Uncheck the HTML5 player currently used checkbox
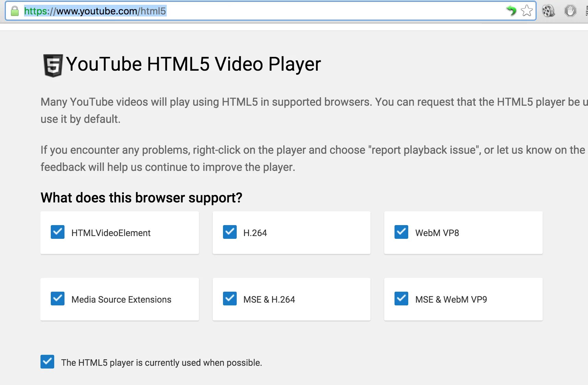Screen dimensions: 588x385 coord(47,362)
